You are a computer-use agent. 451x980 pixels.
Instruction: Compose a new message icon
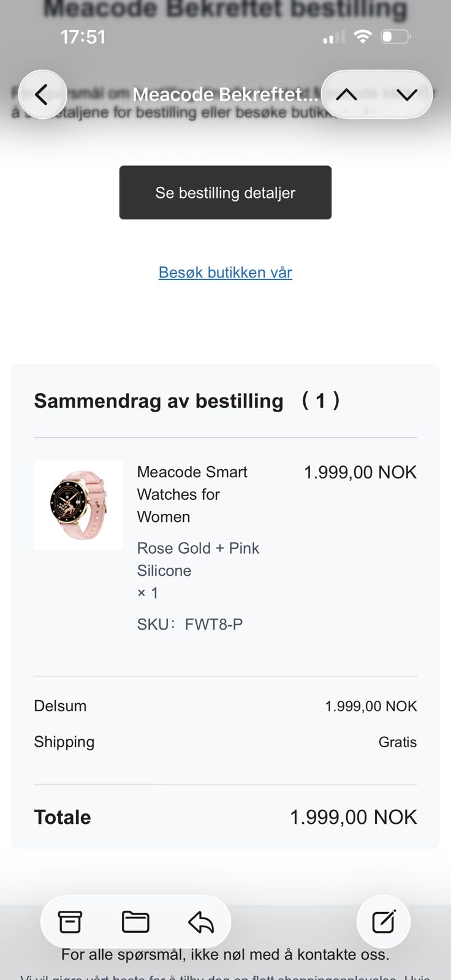(x=384, y=921)
